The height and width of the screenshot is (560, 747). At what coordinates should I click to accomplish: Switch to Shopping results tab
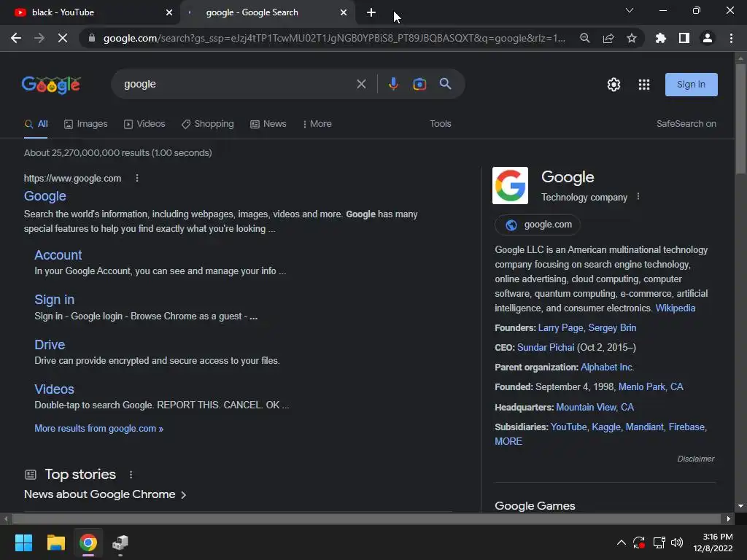click(x=208, y=124)
